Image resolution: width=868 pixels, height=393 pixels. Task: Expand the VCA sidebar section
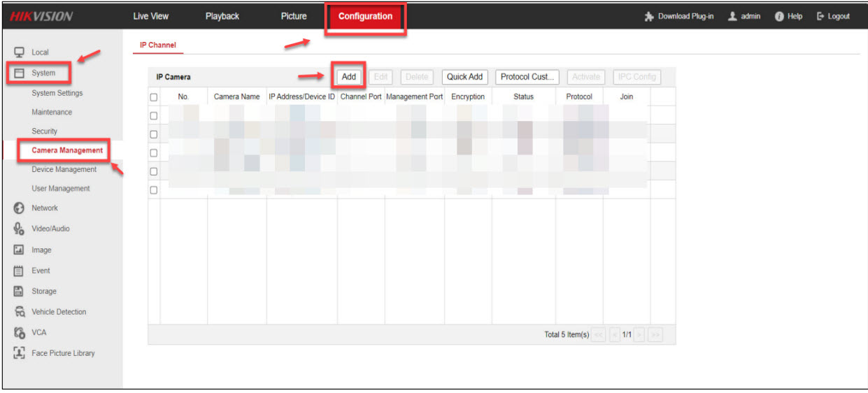pos(38,332)
